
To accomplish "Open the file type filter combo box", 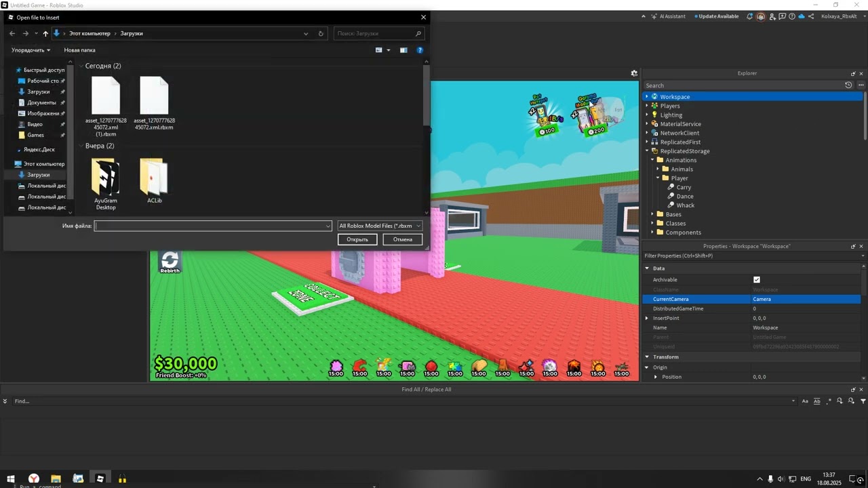I will click(x=380, y=226).
